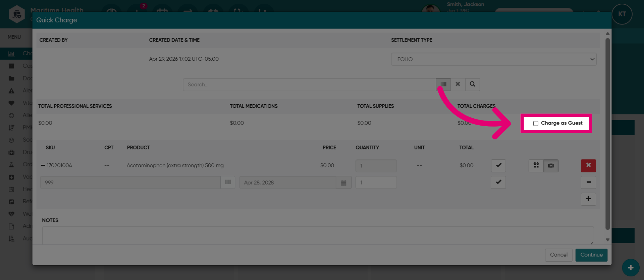
Task: Click the checkmark on the lot 999 row
Action: pyautogui.click(x=498, y=182)
